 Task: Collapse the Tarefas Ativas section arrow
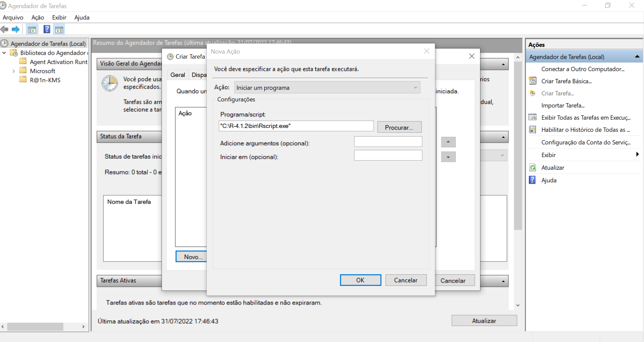coord(503,281)
